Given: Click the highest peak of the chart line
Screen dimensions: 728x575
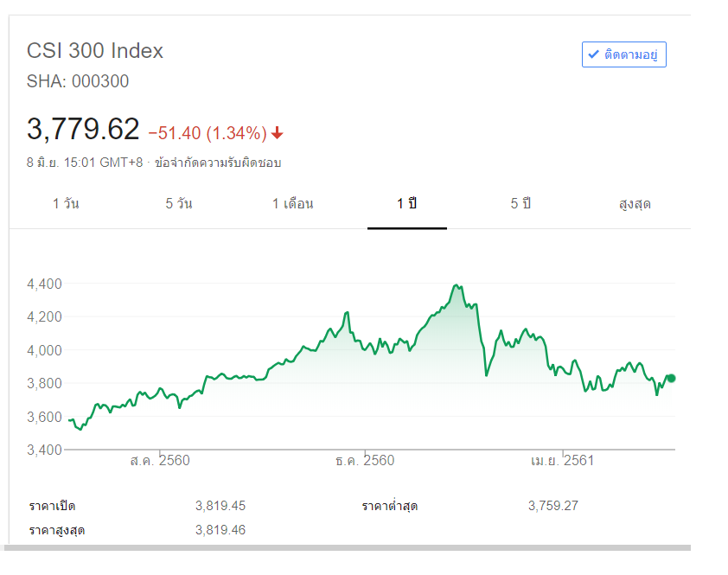Looking at the screenshot, I should pyautogui.click(x=457, y=285).
